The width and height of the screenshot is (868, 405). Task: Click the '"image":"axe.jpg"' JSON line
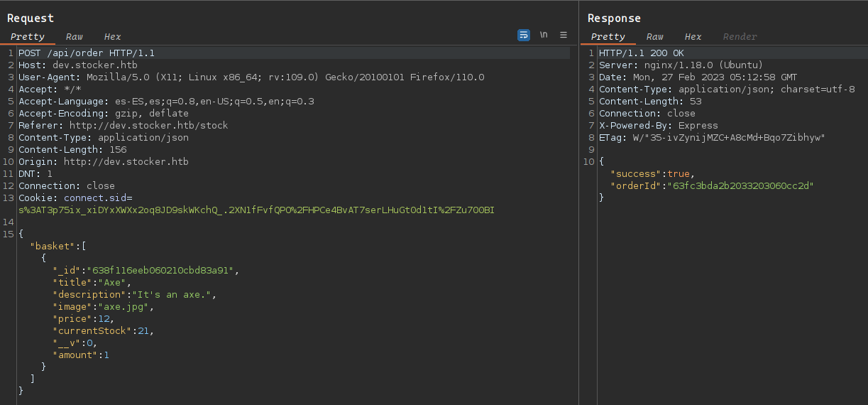tap(104, 307)
